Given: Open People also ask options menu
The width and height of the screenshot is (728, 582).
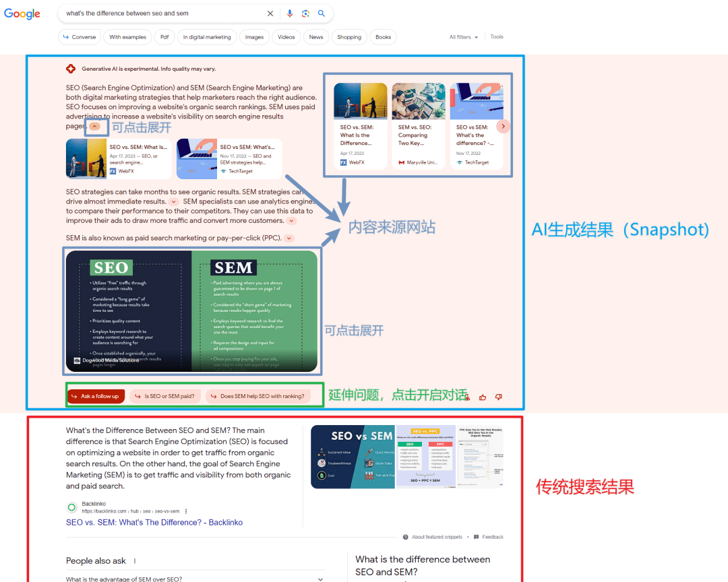Looking at the screenshot, I should [135, 561].
